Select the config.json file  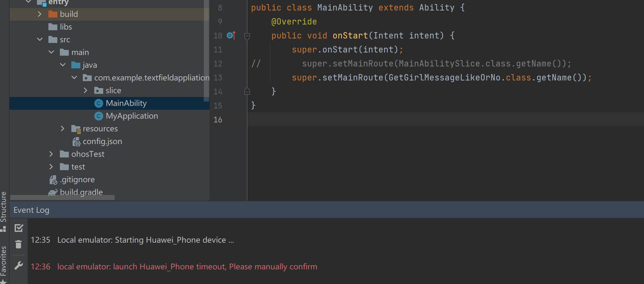pyautogui.click(x=109, y=141)
